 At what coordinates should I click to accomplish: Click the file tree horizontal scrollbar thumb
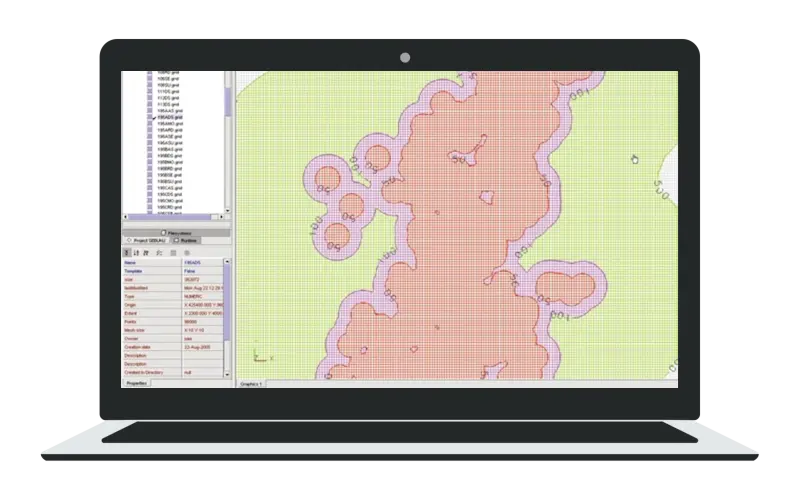click(170, 217)
